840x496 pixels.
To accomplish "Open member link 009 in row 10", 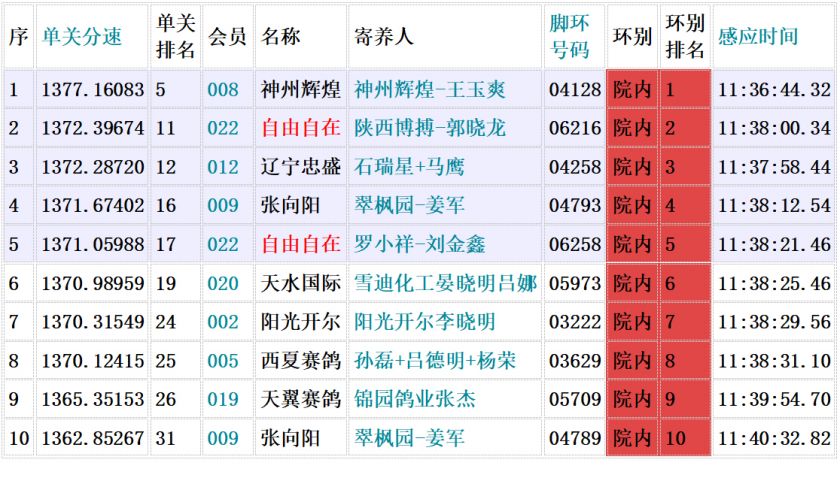I will (x=223, y=438).
